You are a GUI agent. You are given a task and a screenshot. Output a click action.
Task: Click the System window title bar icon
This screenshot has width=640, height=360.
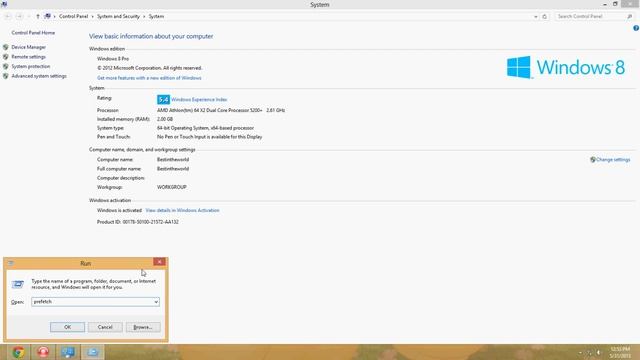pos(4,4)
